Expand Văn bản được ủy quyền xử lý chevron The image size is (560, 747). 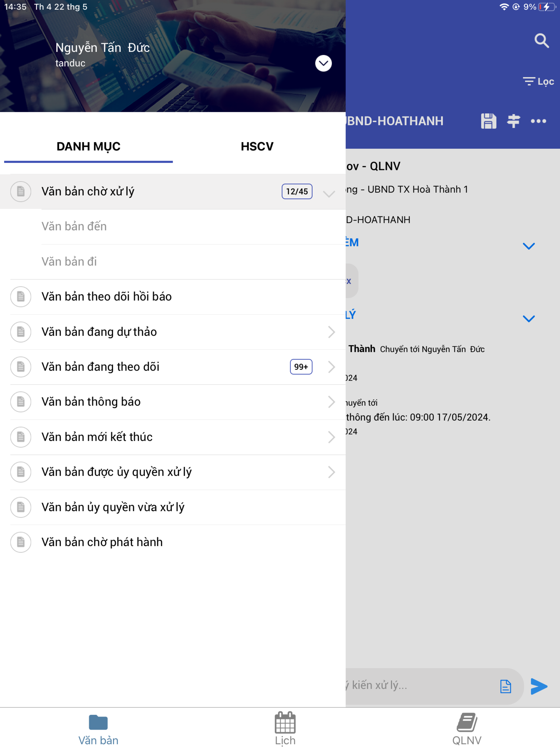click(x=331, y=472)
